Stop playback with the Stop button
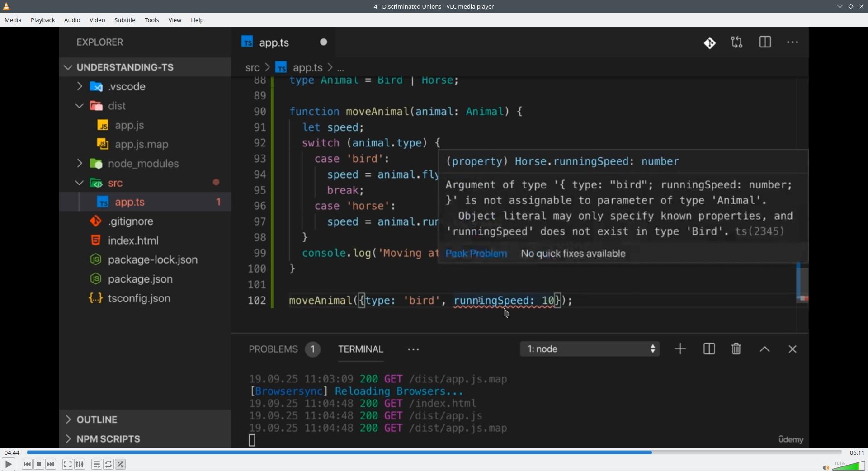868x471 pixels. (x=39, y=464)
